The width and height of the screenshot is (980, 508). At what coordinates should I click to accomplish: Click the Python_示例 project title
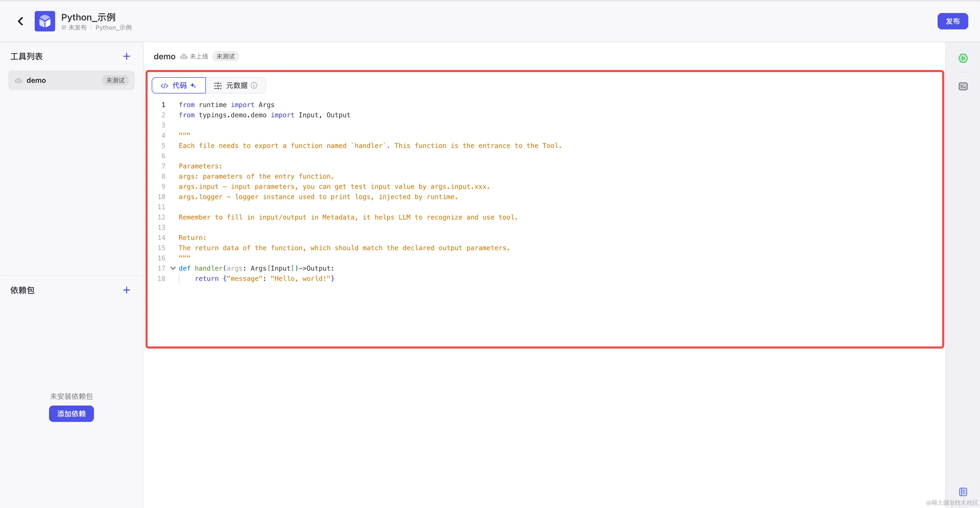click(88, 17)
